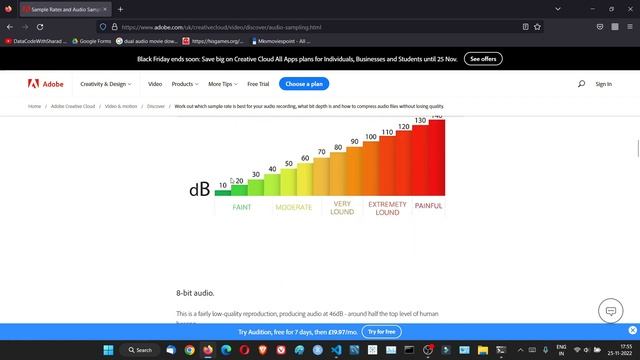Viewport: 640px width, 360px height.
Task: Click the page vertical scrollbar thumb
Action: [x=638, y=148]
